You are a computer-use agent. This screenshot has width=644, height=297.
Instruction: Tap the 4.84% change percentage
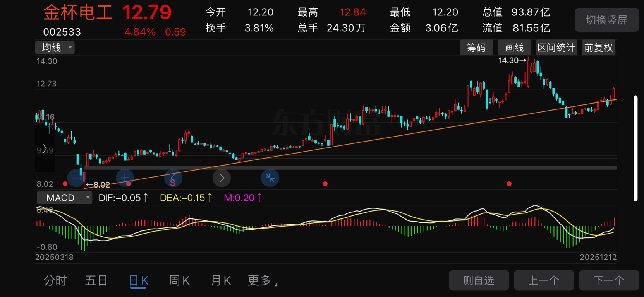pyautogui.click(x=140, y=32)
